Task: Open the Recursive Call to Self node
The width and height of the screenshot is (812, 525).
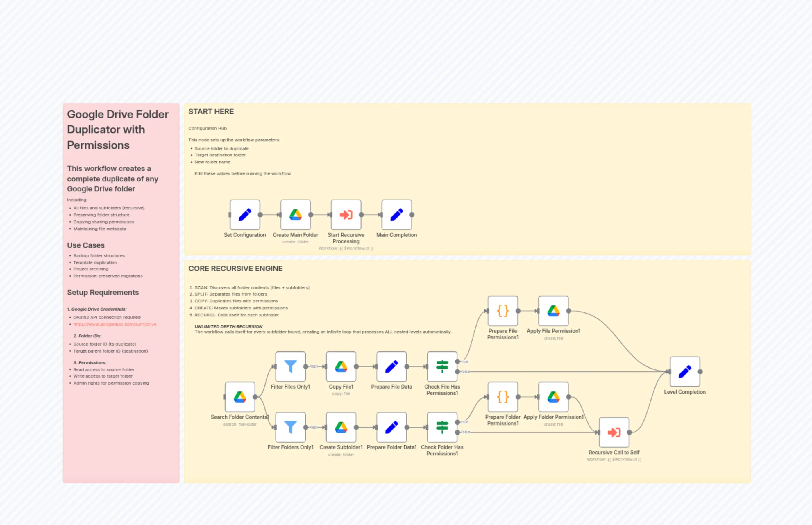Action: point(614,432)
